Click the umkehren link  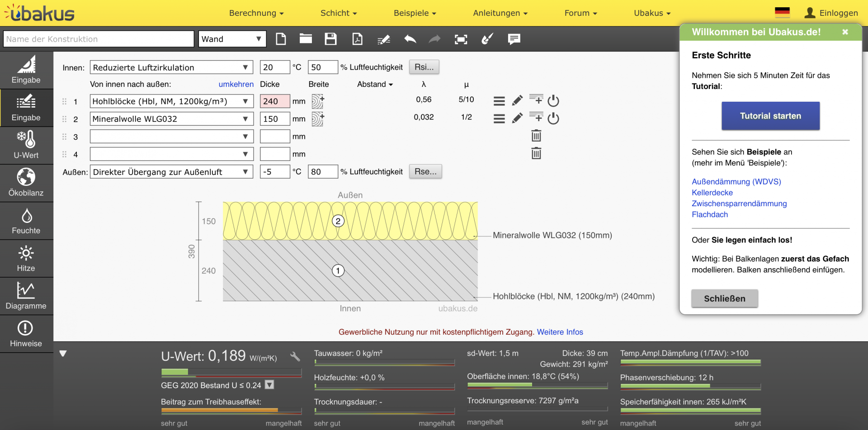click(236, 84)
